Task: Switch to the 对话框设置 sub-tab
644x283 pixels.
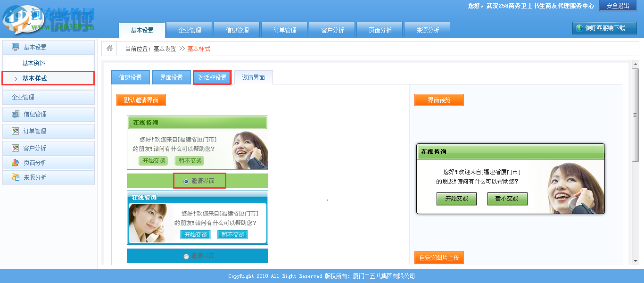Action: pyautogui.click(x=212, y=77)
